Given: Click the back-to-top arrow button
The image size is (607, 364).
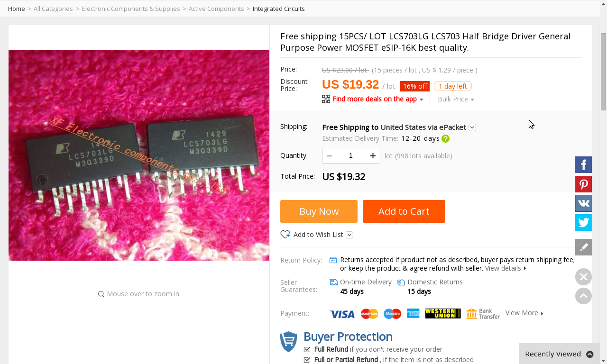Looking at the screenshot, I should click(x=583, y=296).
